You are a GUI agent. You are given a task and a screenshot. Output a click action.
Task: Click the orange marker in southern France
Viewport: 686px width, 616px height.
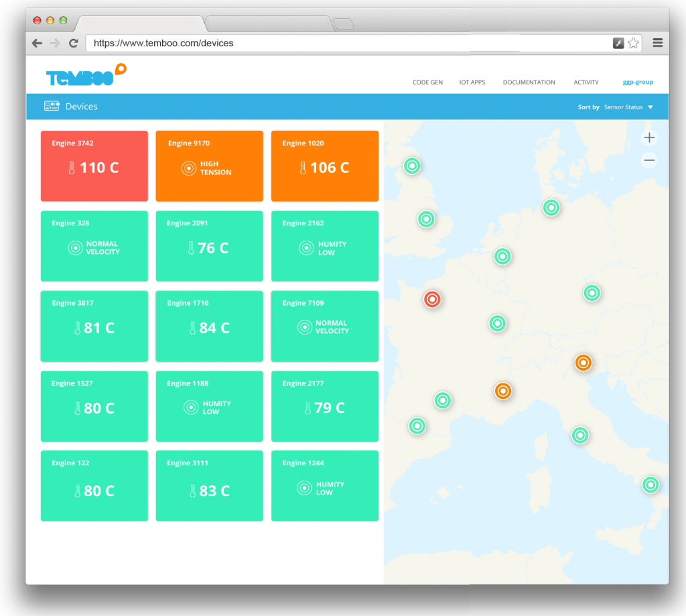503,391
